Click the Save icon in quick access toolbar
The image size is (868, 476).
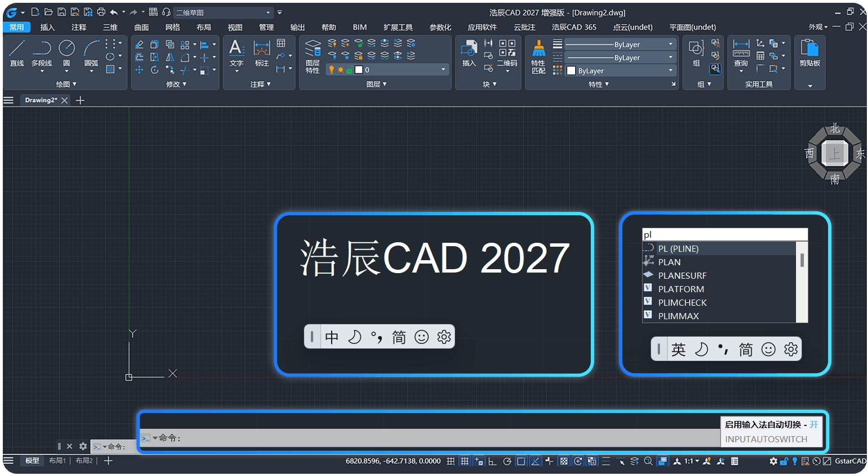point(62,12)
